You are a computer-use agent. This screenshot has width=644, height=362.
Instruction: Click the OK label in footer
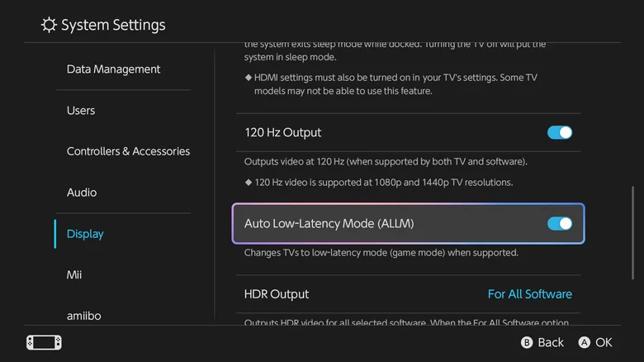604,342
